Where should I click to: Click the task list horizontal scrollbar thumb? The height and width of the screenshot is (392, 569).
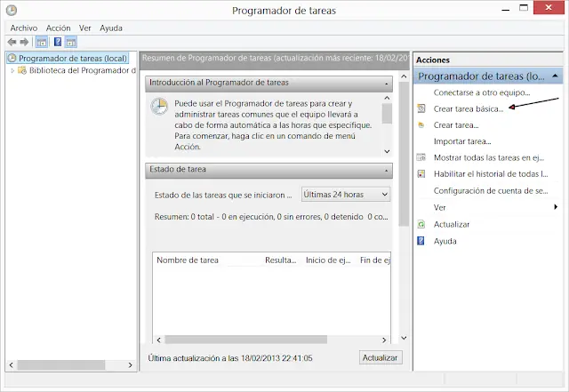(246, 340)
